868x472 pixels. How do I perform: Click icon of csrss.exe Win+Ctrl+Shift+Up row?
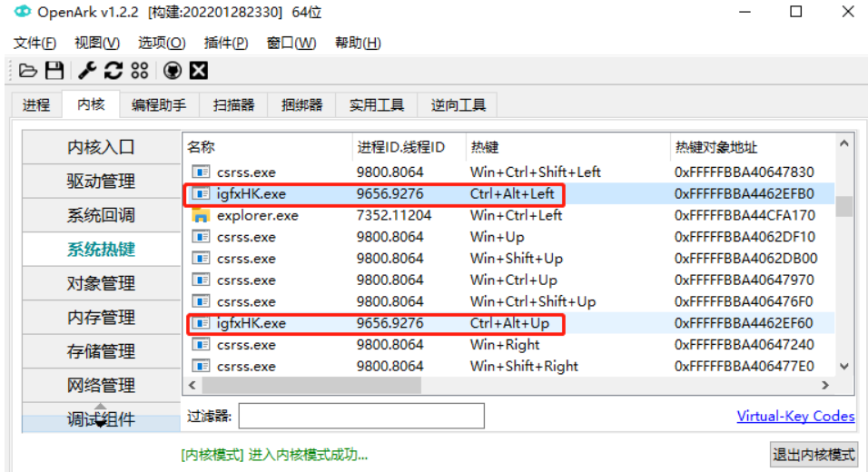201,301
